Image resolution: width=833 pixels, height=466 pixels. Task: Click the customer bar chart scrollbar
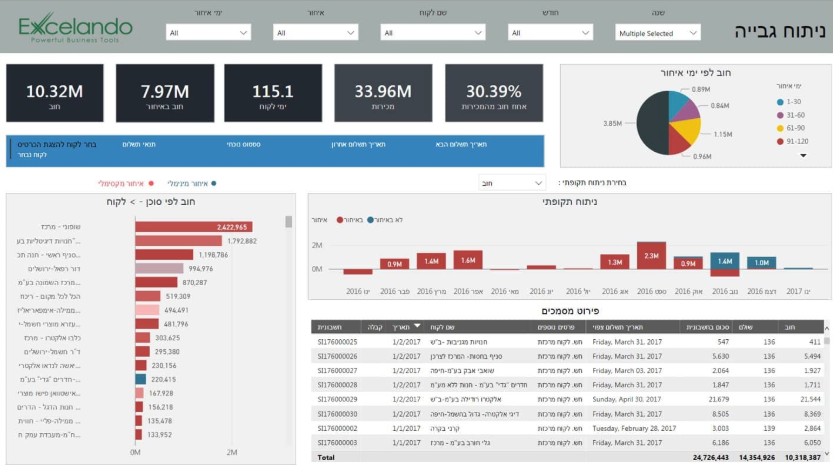tap(289, 222)
